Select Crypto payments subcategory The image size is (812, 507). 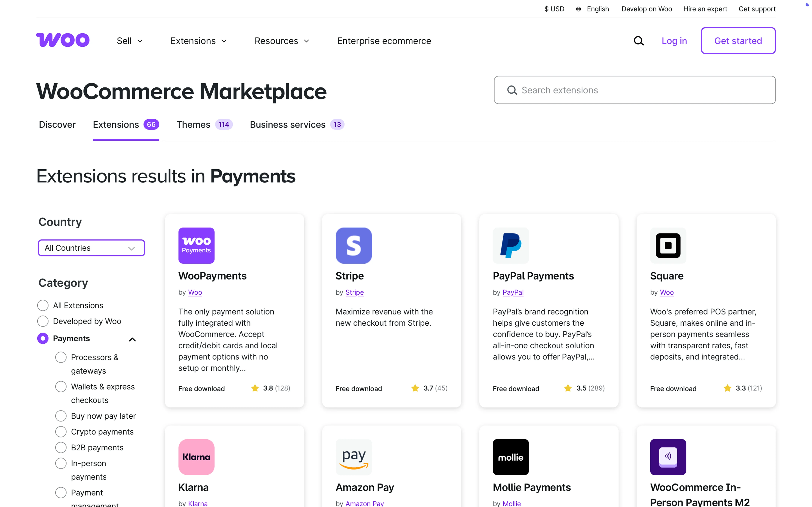click(61, 432)
